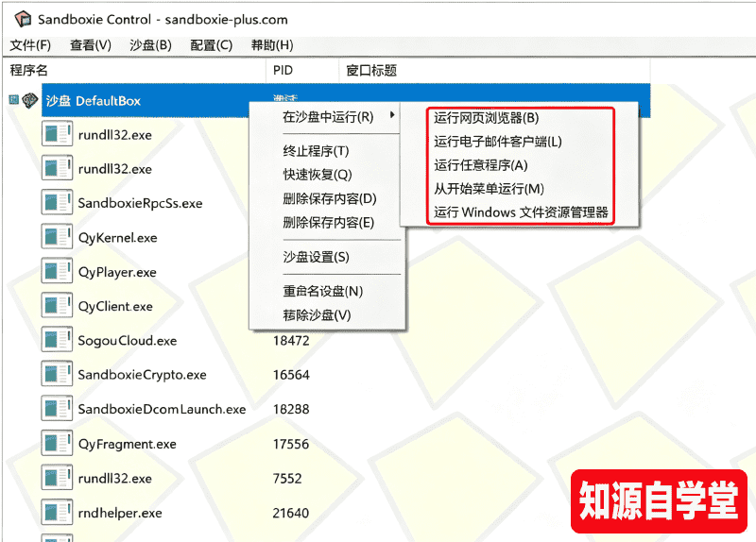Click PID value 16564
The image size is (756, 542).
click(291, 374)
